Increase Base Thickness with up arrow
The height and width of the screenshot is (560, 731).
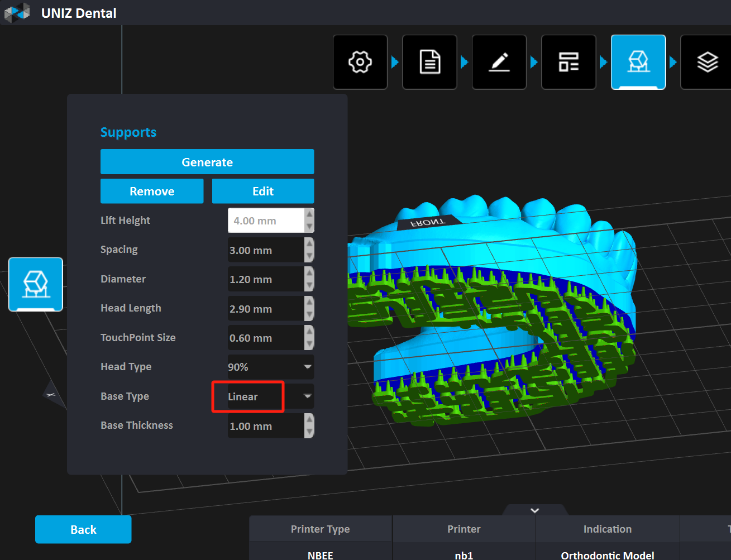coord(309,420)
